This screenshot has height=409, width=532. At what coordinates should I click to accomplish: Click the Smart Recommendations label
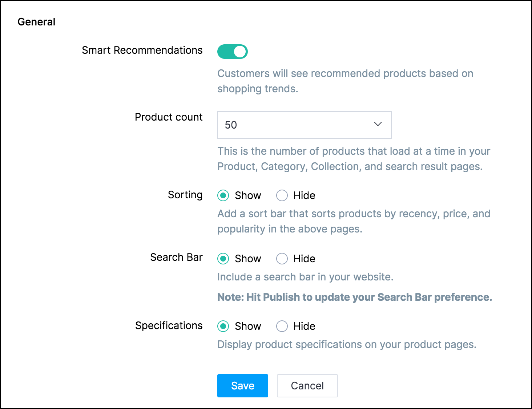[x=142, y=50]
